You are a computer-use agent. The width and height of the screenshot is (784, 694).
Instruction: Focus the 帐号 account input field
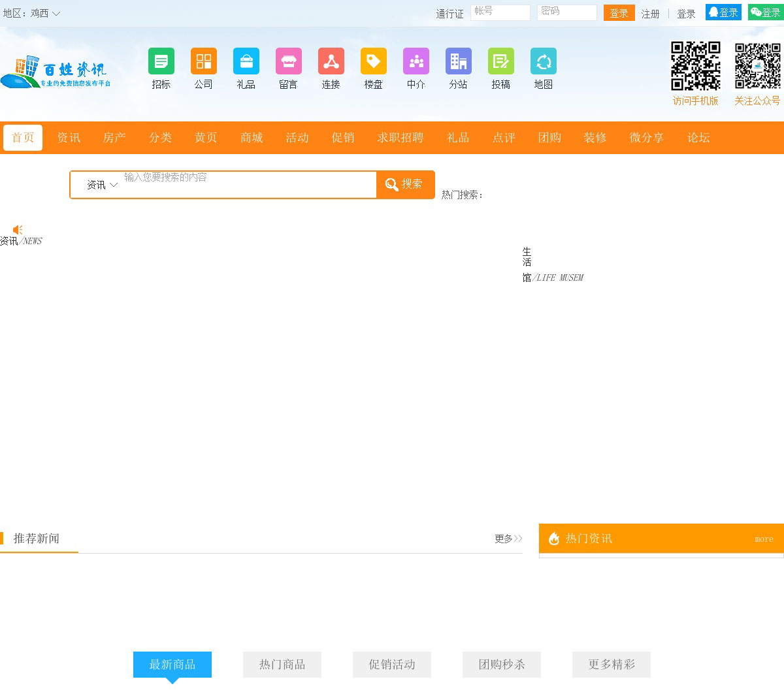pyautogui.click(x=500, y=12)
